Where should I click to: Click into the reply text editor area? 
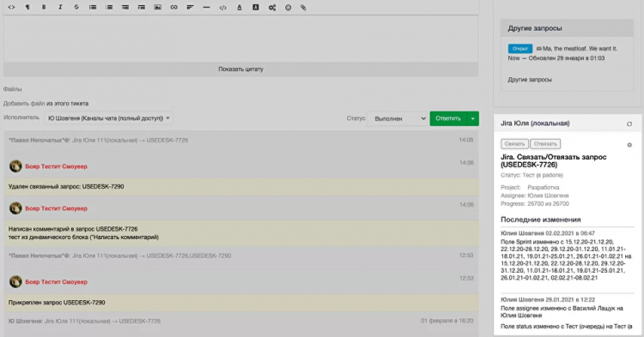pyautogui.click(x=240, y=39)
